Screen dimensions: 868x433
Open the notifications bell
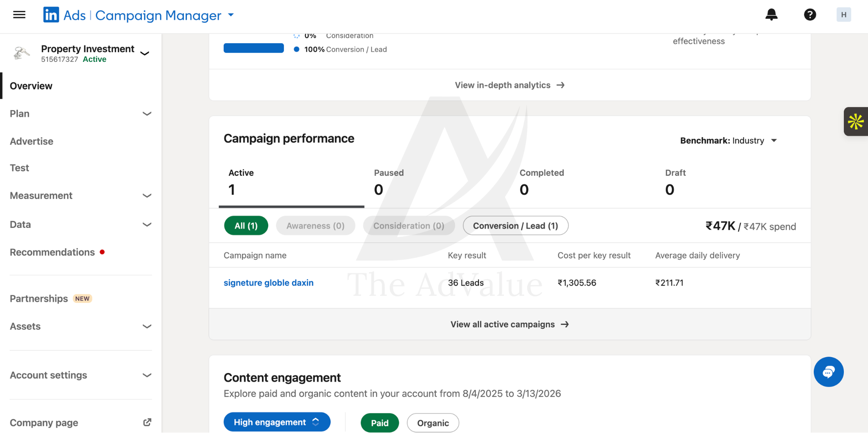point(771,15)
